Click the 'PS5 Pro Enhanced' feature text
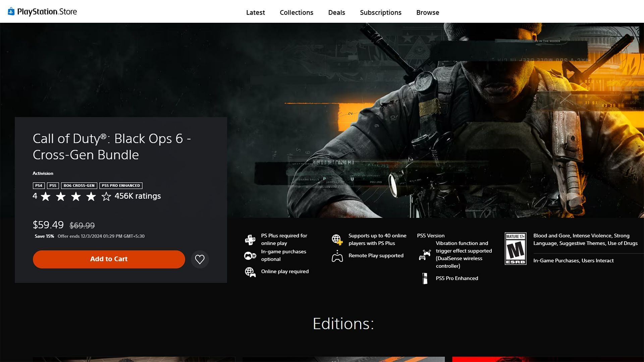Viewport: 644px width, 362px height. tap(457, 278)
